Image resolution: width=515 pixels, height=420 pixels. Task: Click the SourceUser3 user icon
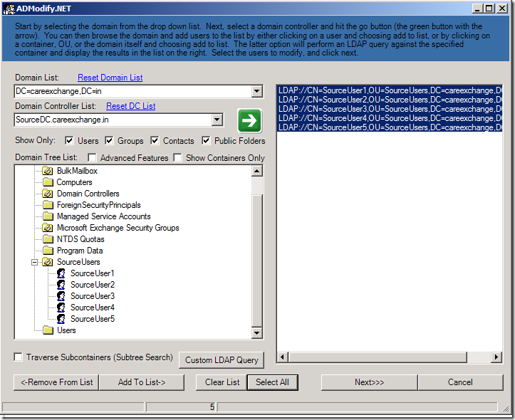[x=61, y=296]
